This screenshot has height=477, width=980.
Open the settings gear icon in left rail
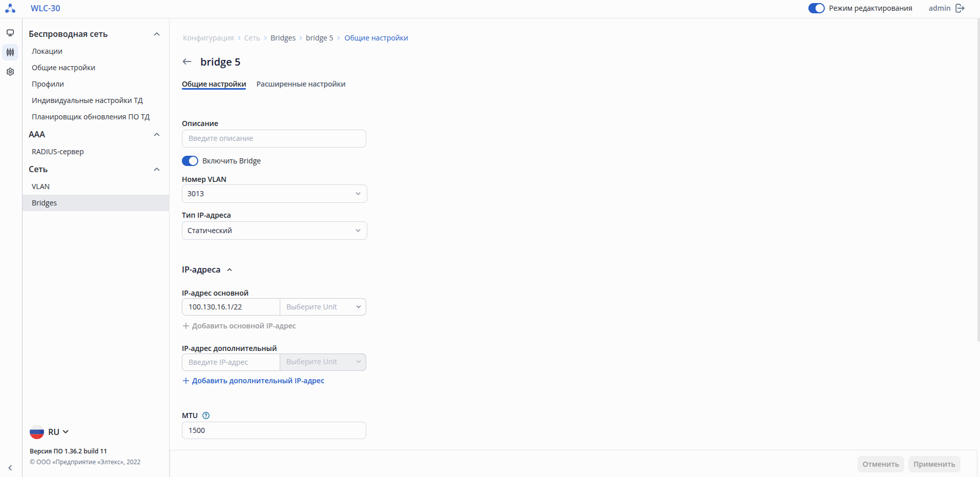click(10, 72)
